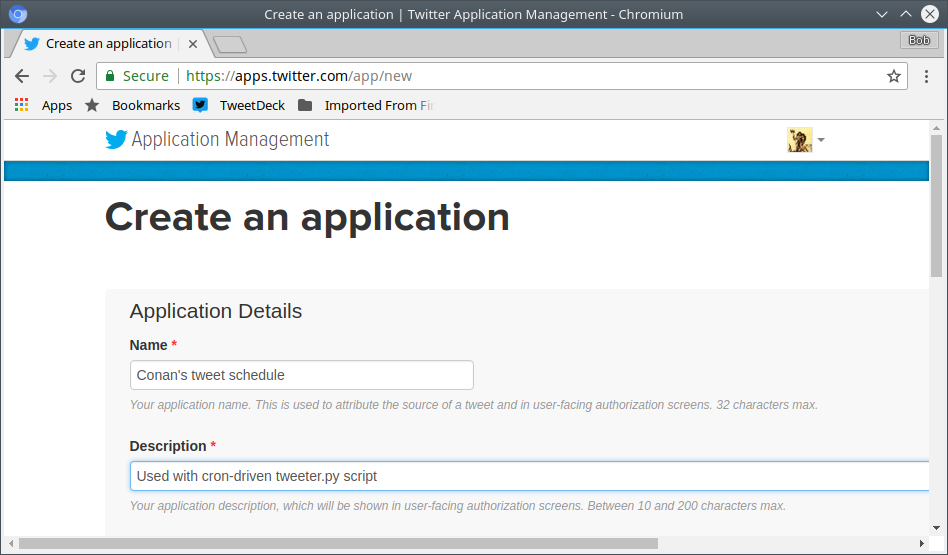Viewport: 948px width, 555px height.
Task: Click the Application Management header link
Action: (230, 140)
